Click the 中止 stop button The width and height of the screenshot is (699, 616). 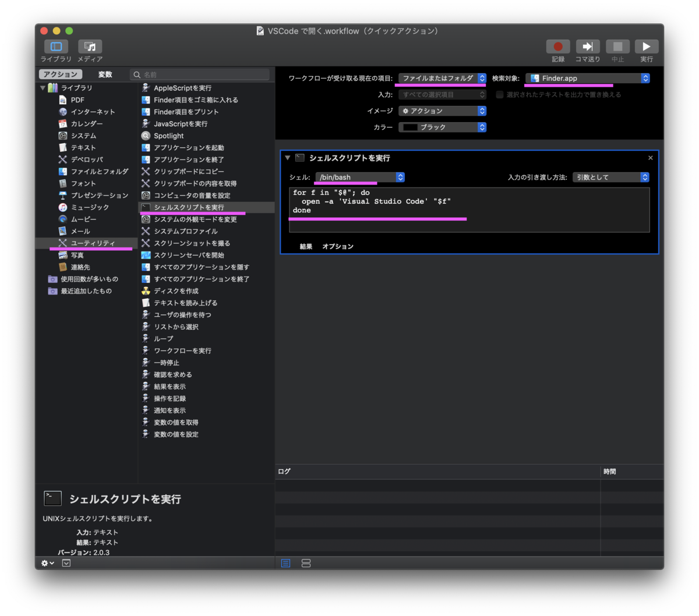point(617,47)
